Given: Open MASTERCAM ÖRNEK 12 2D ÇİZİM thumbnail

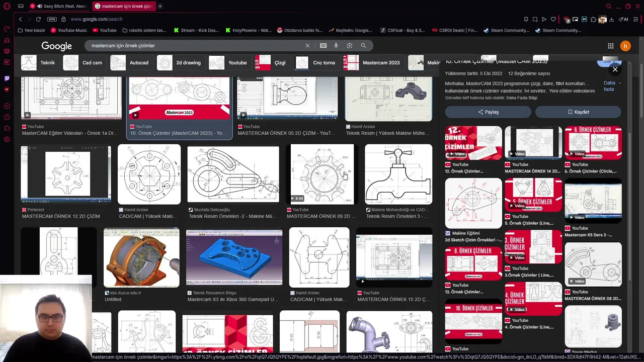Looking at the screenshot, I should [x=66, y=174].
